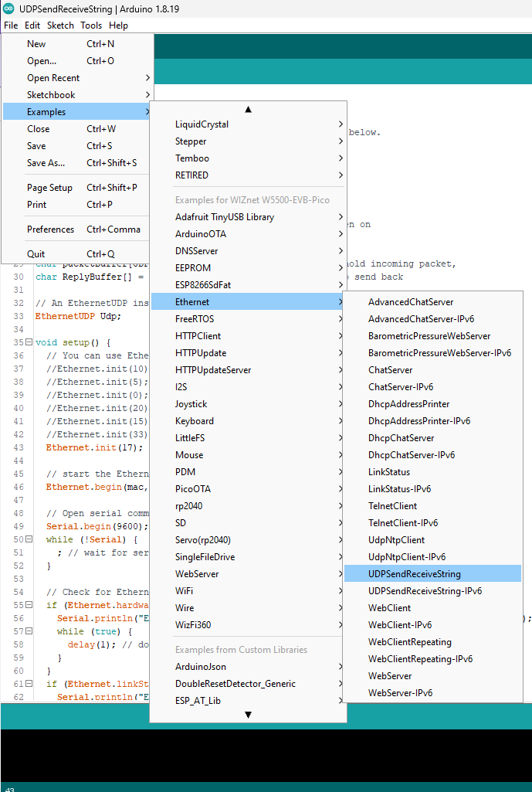The height and width of the screenshot is (792, 532).
Task: Expand the DoubleResetDetector_Generic examples
Action: pyautogui.click(x=248, y=684)
